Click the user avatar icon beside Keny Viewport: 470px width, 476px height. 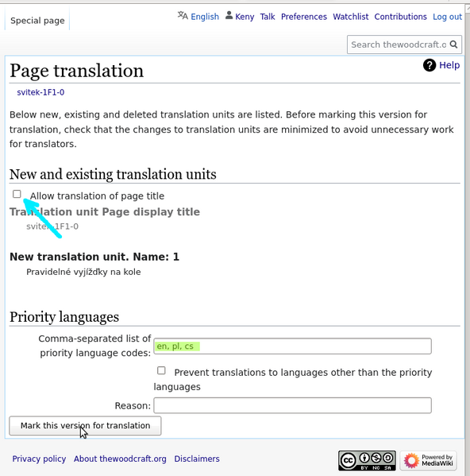click(x=229, y=15)
